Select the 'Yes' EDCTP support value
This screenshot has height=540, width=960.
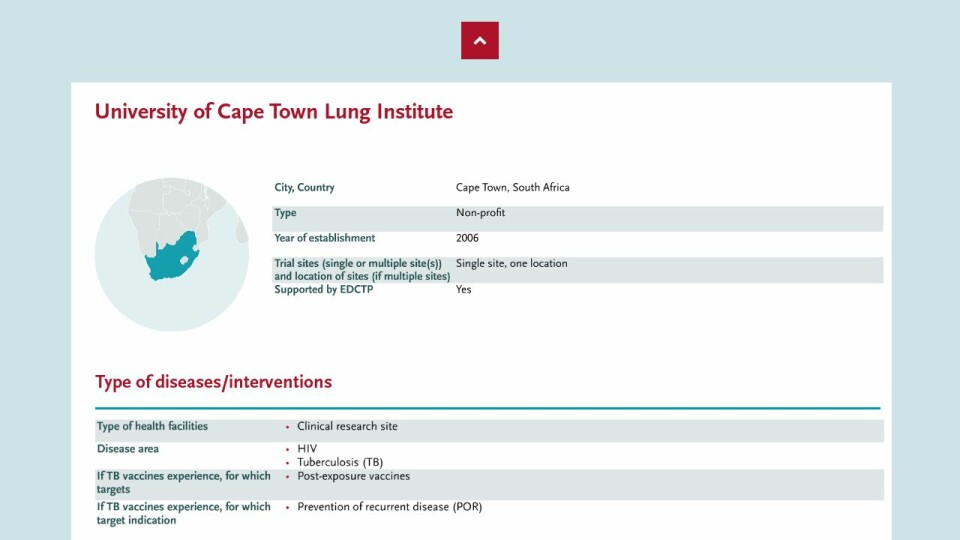(x=463, y=289)
